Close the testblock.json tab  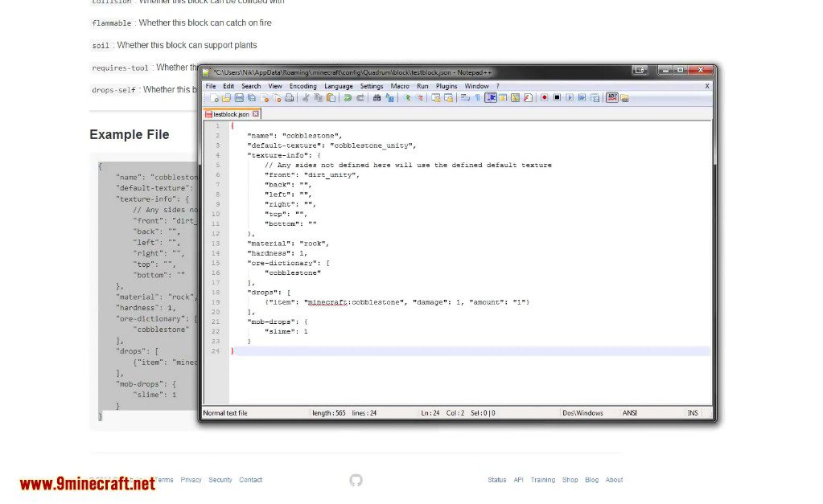[x=256, y=114]
